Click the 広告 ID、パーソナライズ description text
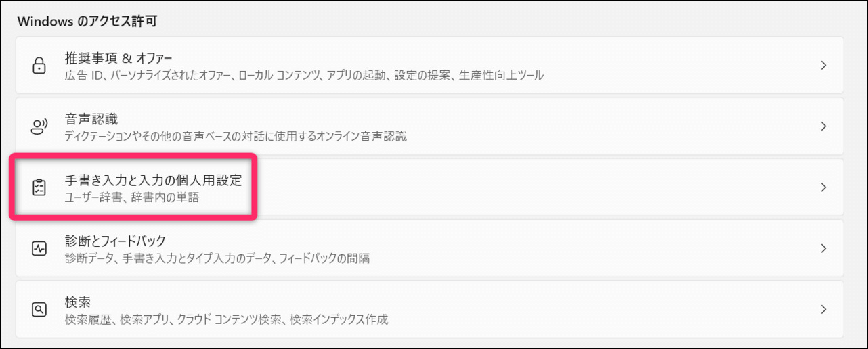868x349 pixels. (303, 75)
